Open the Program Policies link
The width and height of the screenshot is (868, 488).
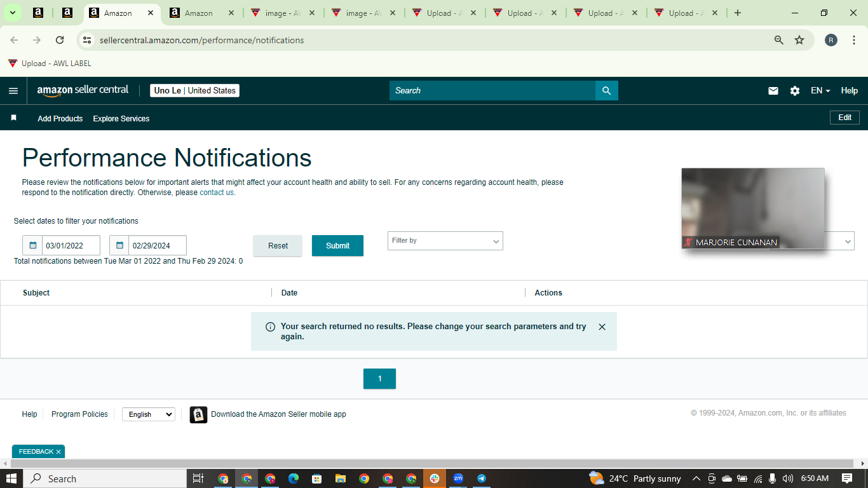pos(79,414)
